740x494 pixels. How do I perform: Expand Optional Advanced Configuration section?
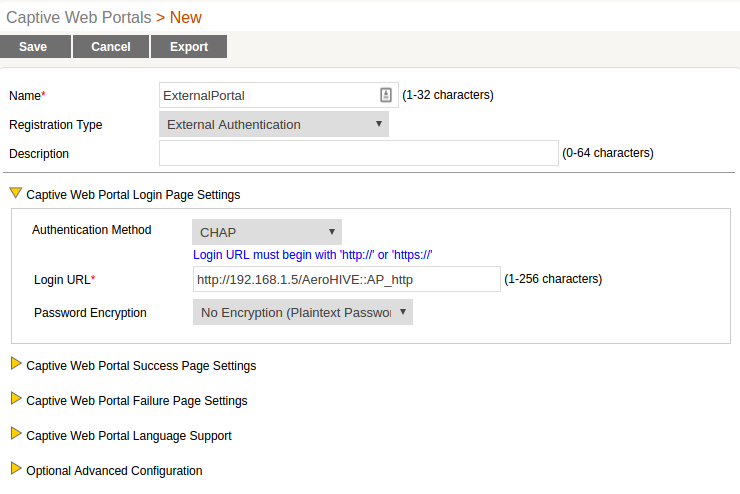click(x=16, y=470)
